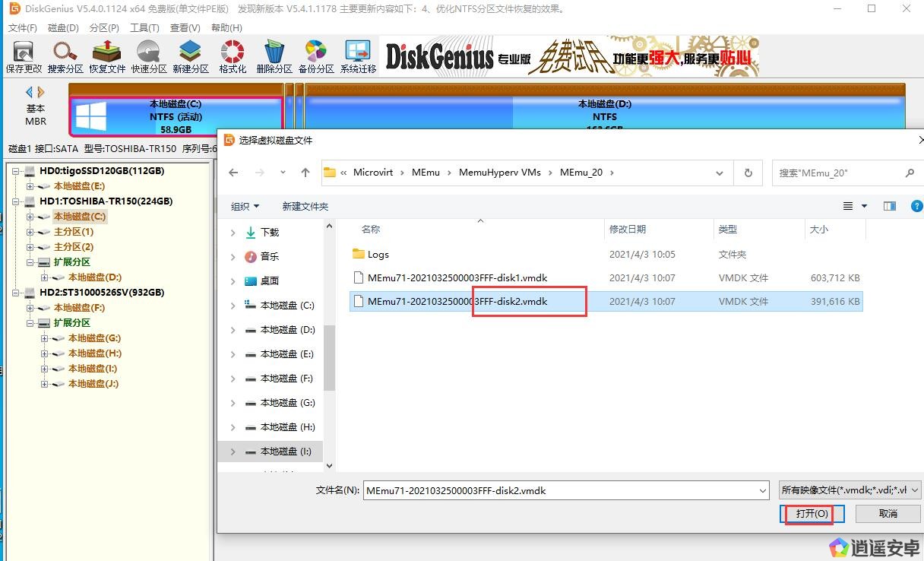Click the search MEmu_20 input field
Screen dimensions: 924x561
coord(840,173)
